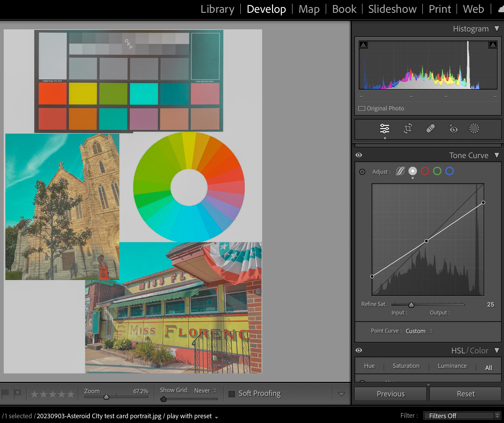
Task: Click the zoom percentage 67.2% value
Action: [141, 391]
